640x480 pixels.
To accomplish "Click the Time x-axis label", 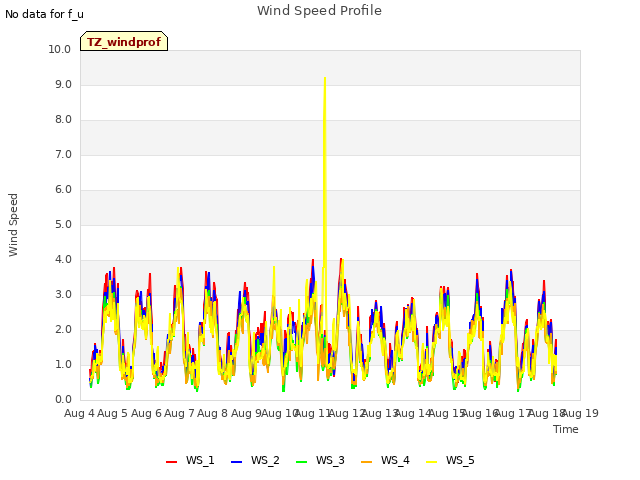I will tap(566, 429).
